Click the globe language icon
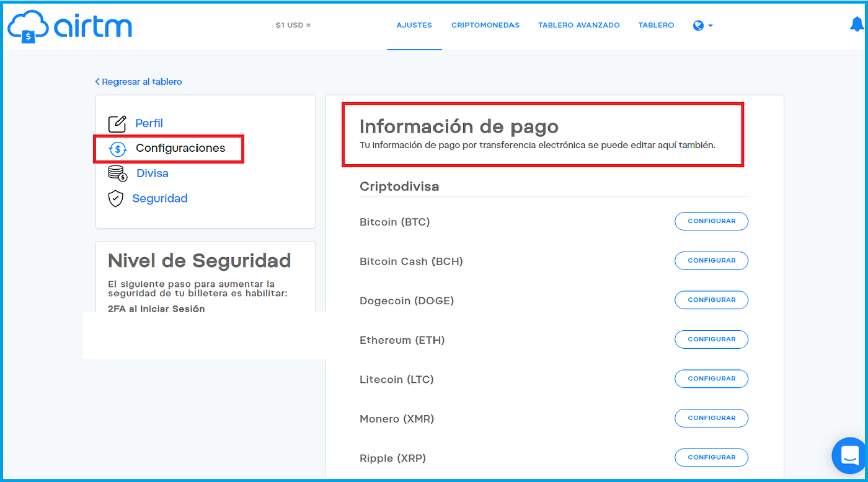Viewport: 868px width, 482px height. (x=698, y=25)
